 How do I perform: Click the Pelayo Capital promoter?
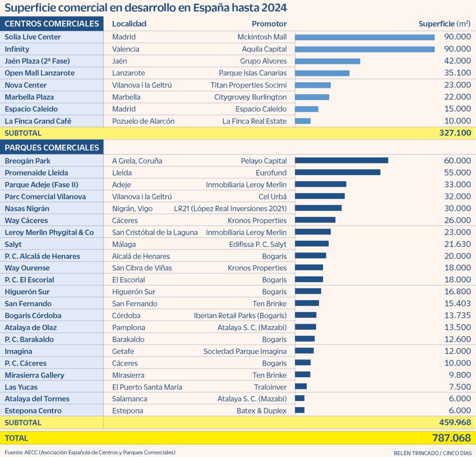tap(264, 161)
